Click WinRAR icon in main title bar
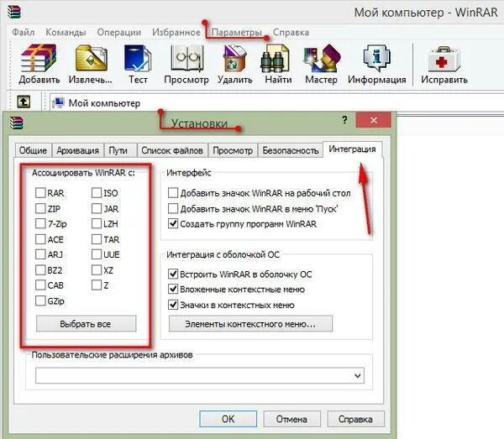The width and height of the screenshot is (504, 439). [14, 13]
